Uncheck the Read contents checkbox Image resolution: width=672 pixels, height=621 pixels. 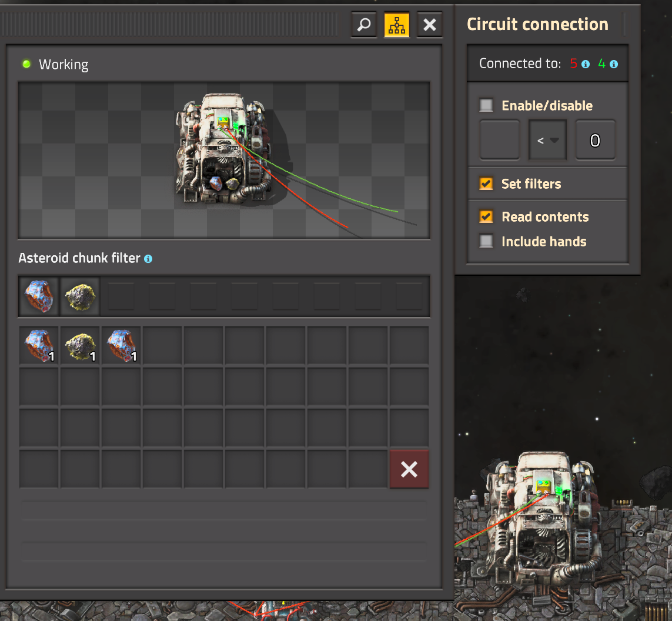[486, 217]
